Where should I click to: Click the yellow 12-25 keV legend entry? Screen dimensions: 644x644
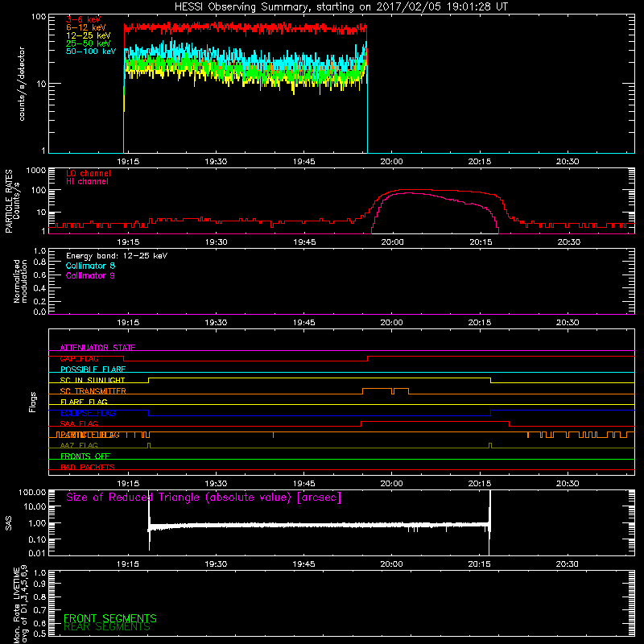pyautogui.click(x=89, y=35)
